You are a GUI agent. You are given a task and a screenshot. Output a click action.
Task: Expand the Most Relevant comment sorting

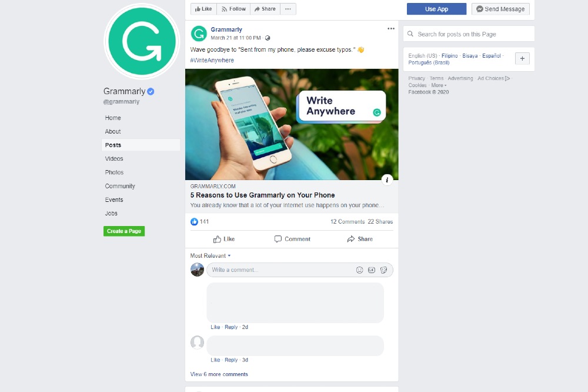coord(211,255)
